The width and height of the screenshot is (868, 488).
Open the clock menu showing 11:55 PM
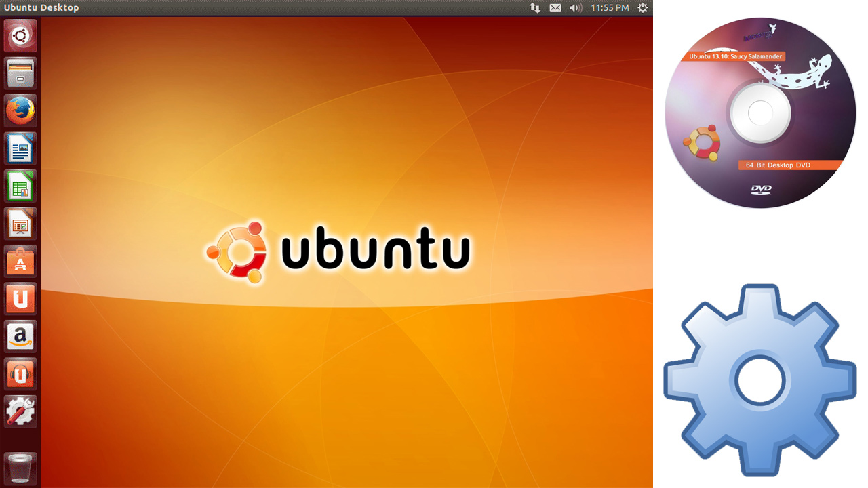[x=609, y=8]
